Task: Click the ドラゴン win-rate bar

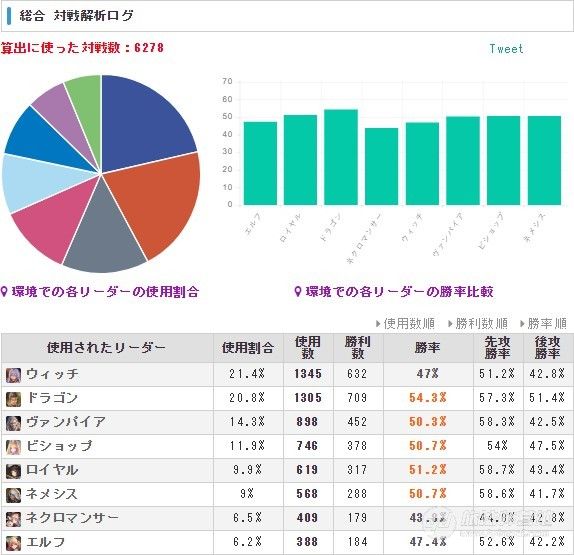Action: tap(341, 157)
